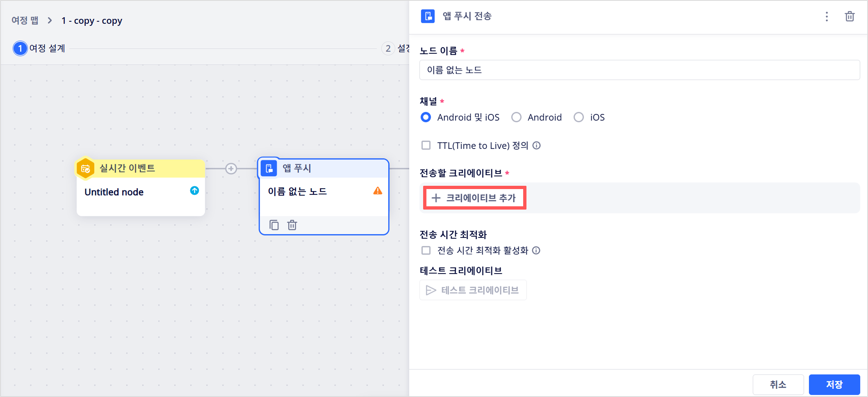Click the trash icon in panel header
Viewport: 868px width, 397px height.
pyautogui.click(x=850, y=16)
